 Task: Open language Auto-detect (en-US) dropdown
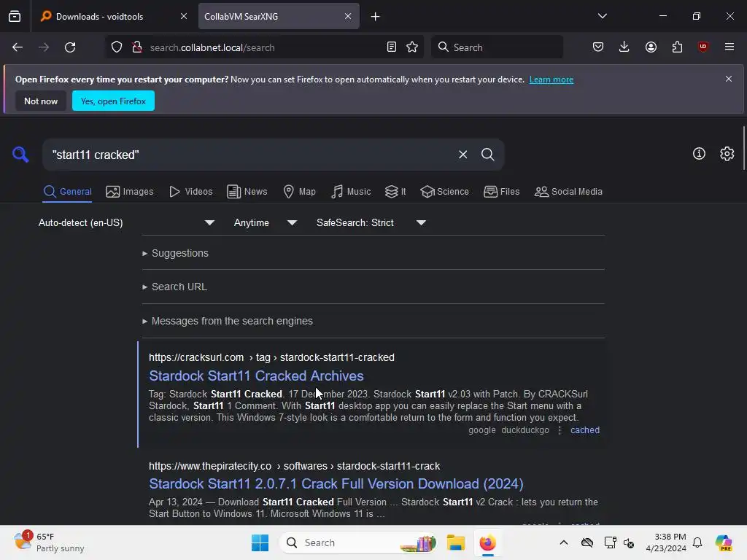pyautogui.click(x=126, y=222)
